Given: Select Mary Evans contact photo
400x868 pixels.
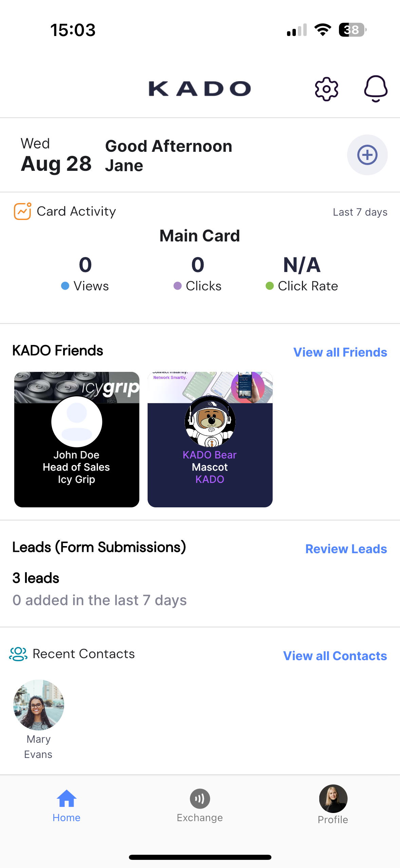Looking at the screenshot, I should click(x=39, y=705).
